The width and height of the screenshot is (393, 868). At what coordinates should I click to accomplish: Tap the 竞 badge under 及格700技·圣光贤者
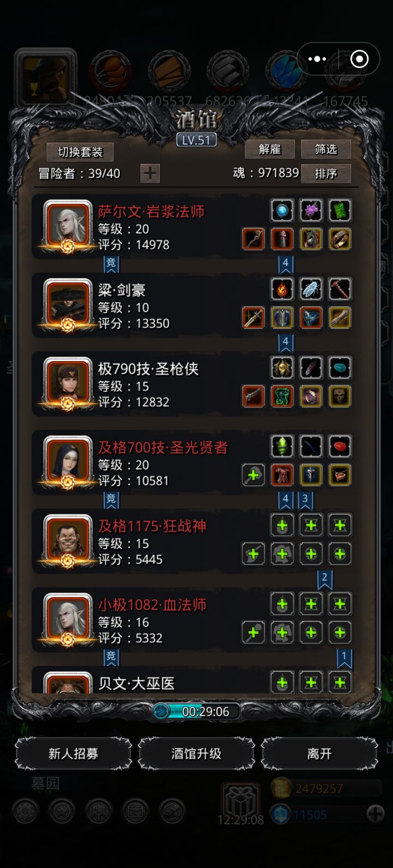coord(111,499)
